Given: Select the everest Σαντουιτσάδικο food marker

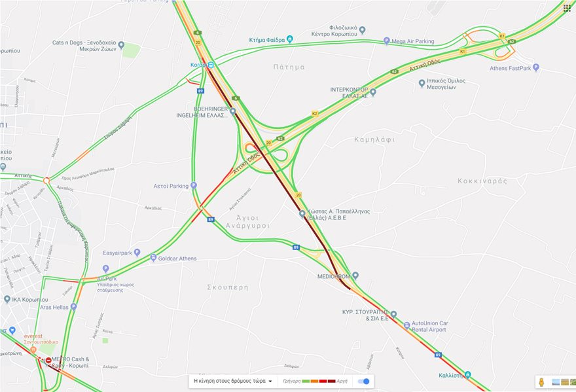Looking at the screenshot, I should point(33,349).
